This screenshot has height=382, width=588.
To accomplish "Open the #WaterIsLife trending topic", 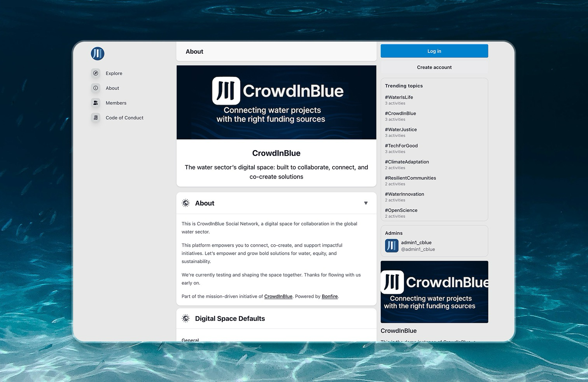I will click(399, 97).
